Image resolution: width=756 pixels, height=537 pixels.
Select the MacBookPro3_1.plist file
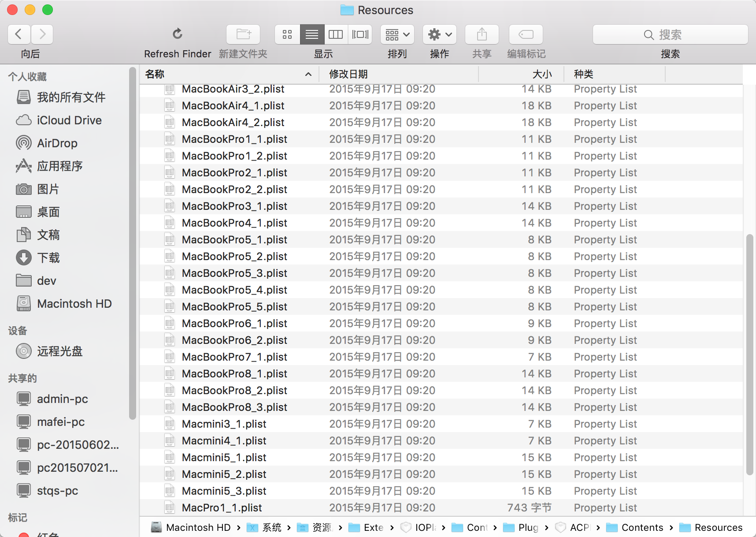coord(441,206)
